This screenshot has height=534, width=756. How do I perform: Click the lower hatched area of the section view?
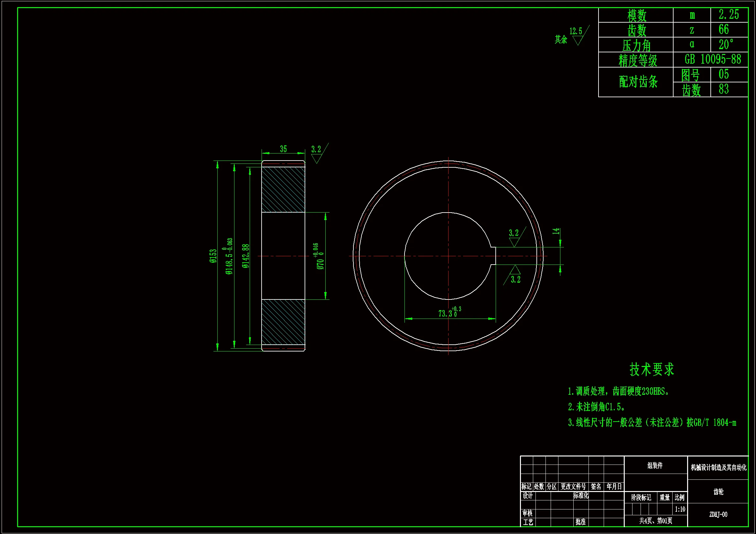point(283,322)
